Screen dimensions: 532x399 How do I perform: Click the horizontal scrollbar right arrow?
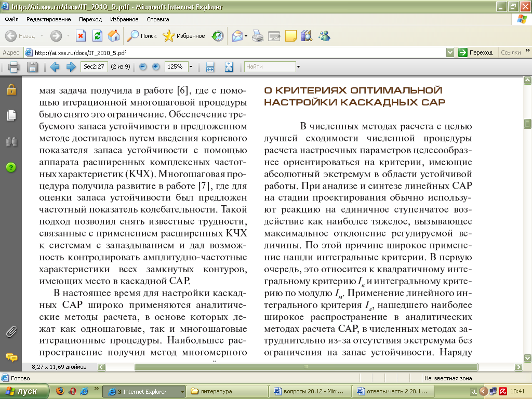click(518, 367)
